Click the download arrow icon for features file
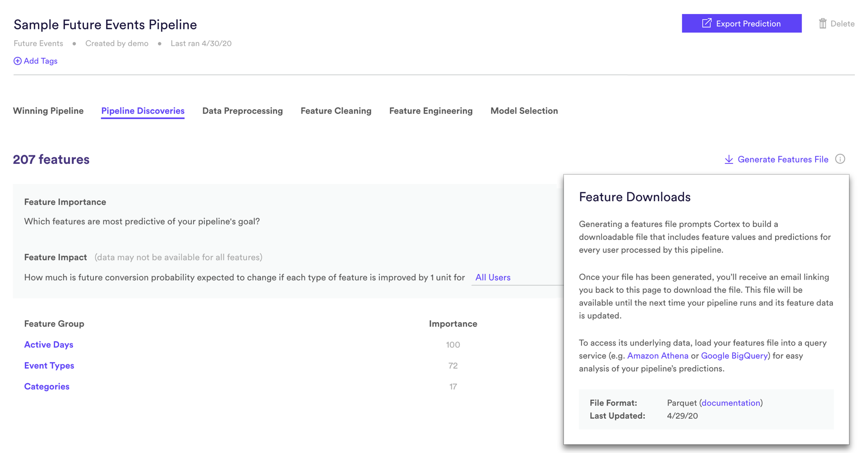Viewport: 868px width, 453px height. coord(729,159)
